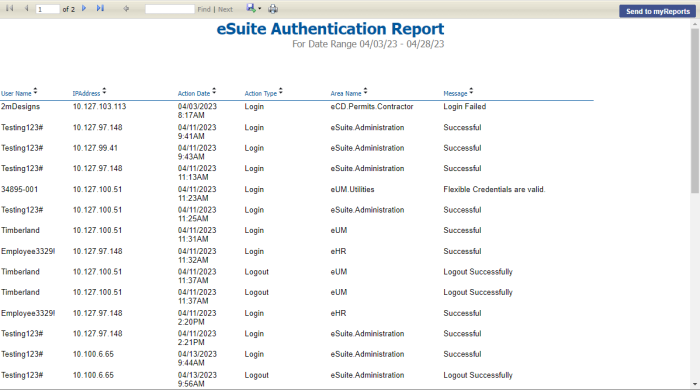
Task: Click the eUM.Utilities area name
Action: coord(352,189)
